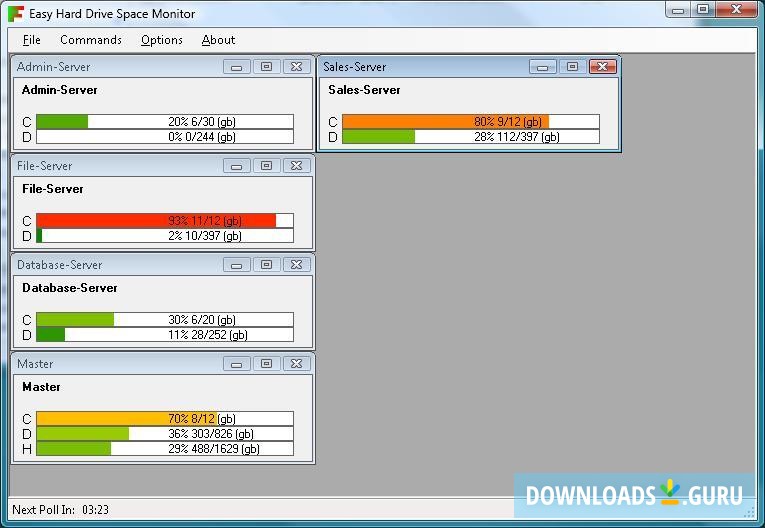
Task: Click the H drive letter in Master
Action: click(27, 449)
